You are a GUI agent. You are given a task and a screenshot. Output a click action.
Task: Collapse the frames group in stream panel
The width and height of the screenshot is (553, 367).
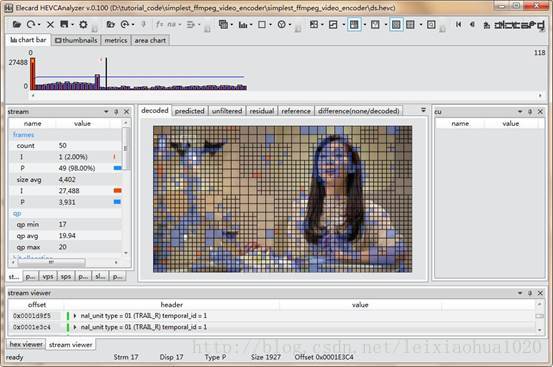tap(23, 135)
